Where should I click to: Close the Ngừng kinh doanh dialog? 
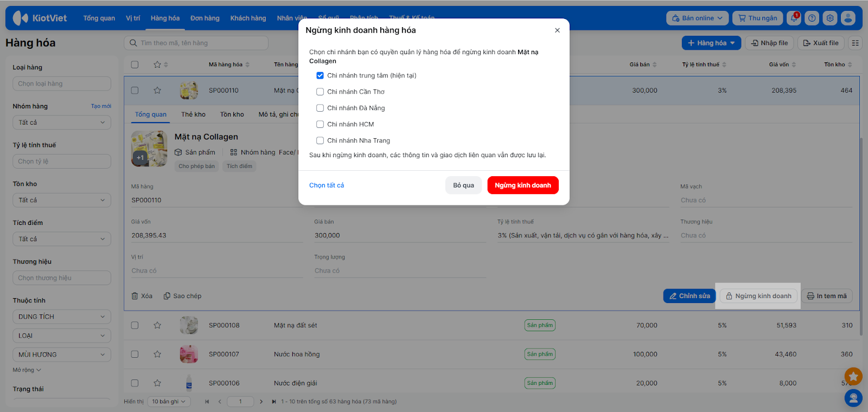point(557,30)
